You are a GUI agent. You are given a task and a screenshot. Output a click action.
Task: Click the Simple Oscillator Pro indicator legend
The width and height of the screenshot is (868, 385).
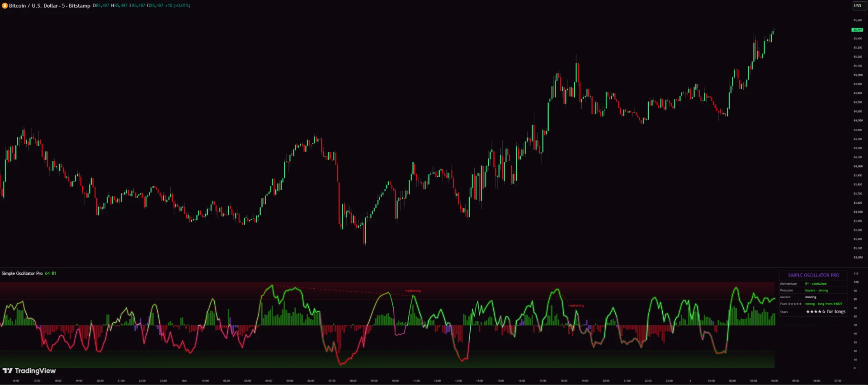pos(22,273)
